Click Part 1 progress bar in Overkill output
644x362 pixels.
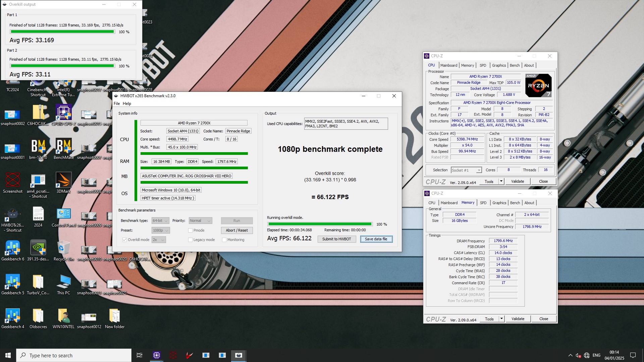(x=62, y=32)
